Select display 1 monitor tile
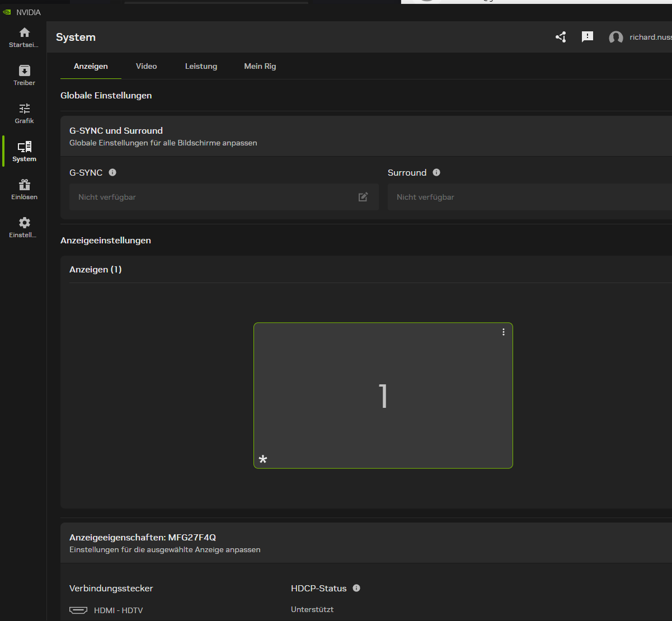 click(x=383, y=396)
